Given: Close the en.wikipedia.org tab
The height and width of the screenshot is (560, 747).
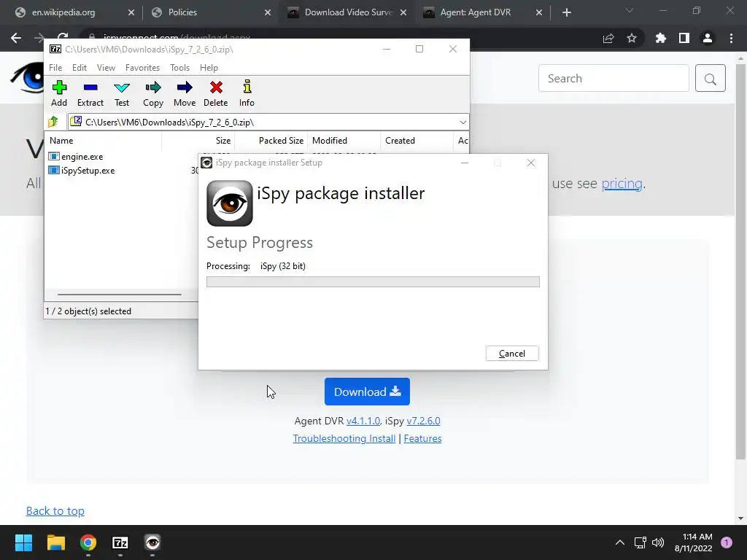Looking at the screenshot, I should [x=131, y=13].
